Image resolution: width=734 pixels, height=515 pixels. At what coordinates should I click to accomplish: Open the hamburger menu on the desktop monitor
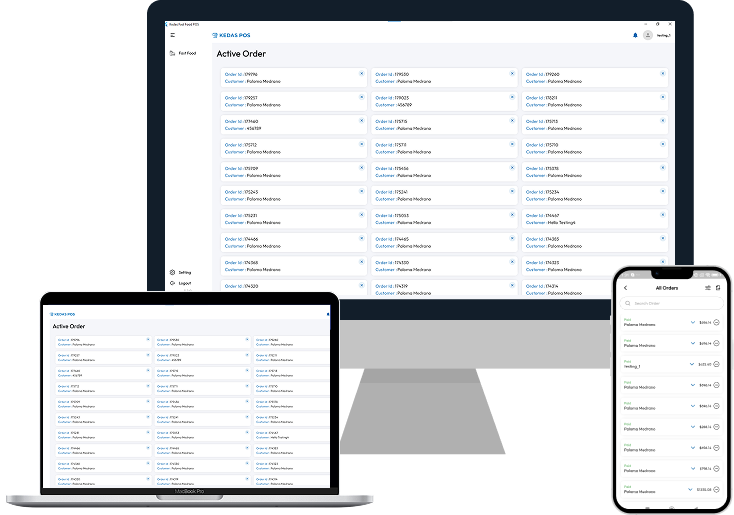(x=172, y=35)
